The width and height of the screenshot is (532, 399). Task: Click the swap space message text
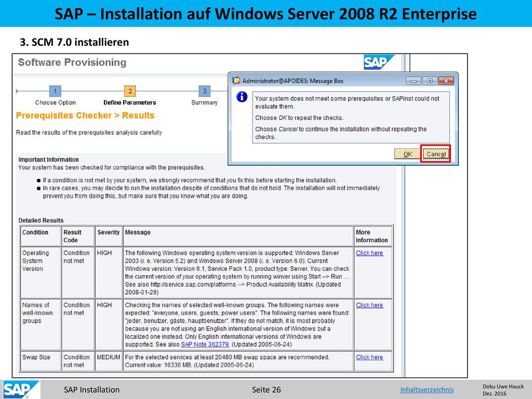click(x=227, y=361)
